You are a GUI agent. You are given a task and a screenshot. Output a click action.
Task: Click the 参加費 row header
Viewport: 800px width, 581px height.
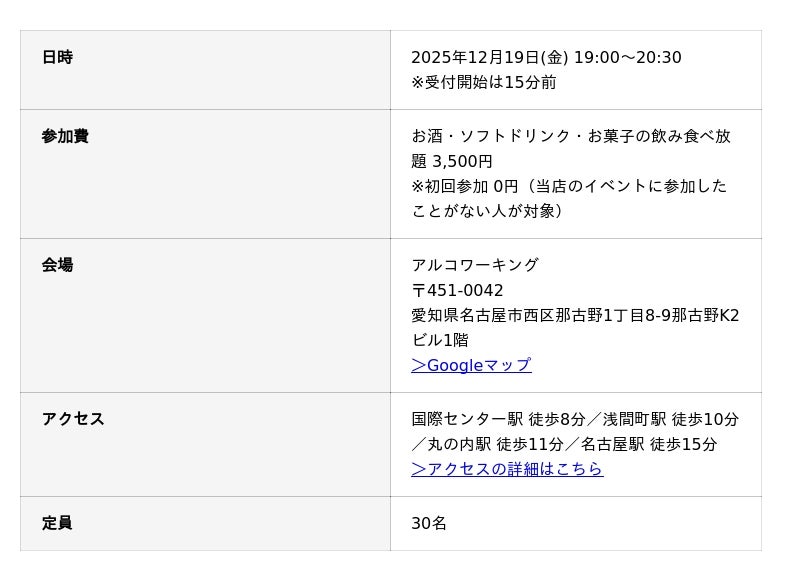(65, 136)
